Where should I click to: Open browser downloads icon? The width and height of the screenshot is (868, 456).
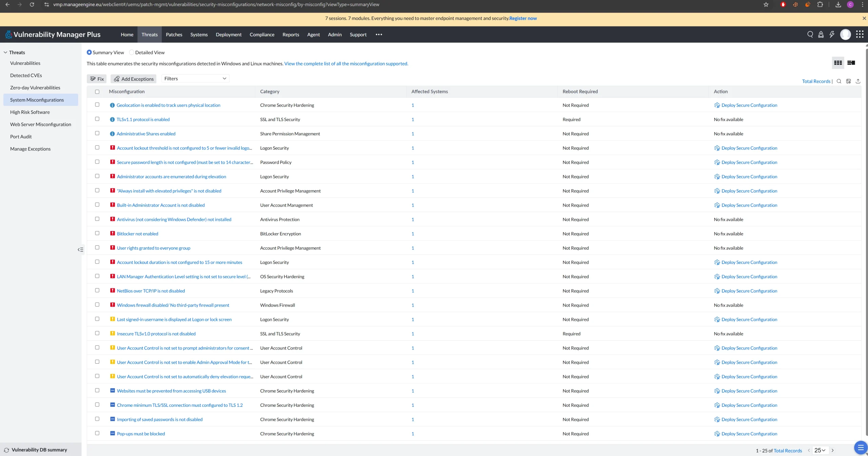point(838,4)
